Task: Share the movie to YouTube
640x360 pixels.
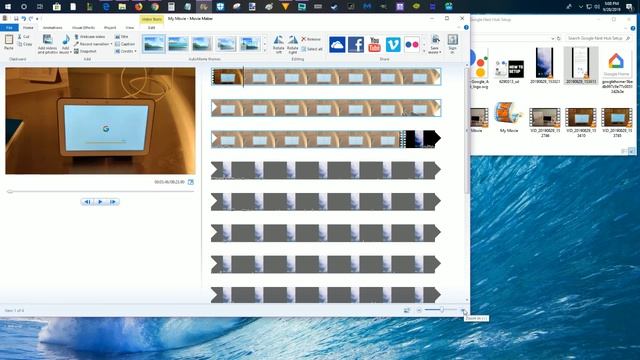Action: (375, 44)
